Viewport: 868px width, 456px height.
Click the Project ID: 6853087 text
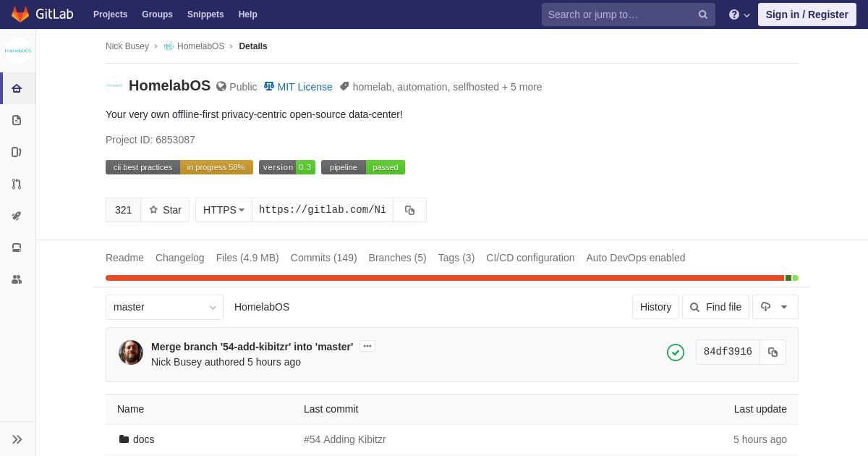pyautogui.click(x=150, y=140)
